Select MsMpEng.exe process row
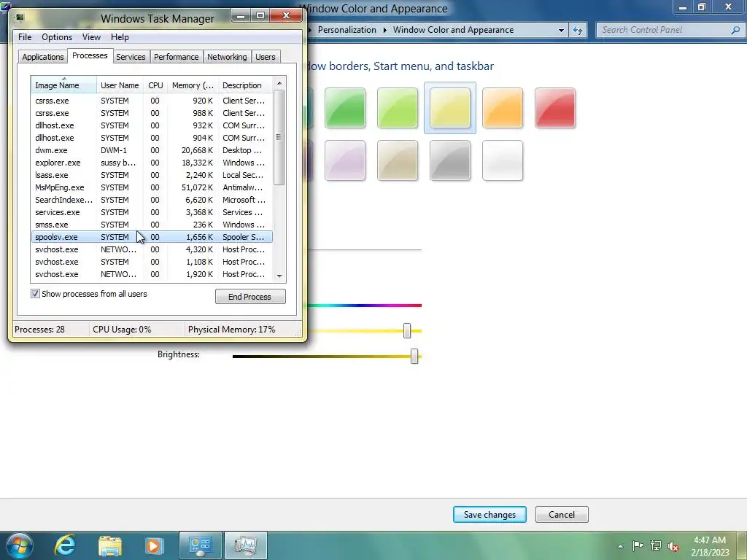747x560 pixels. (152, 187)
